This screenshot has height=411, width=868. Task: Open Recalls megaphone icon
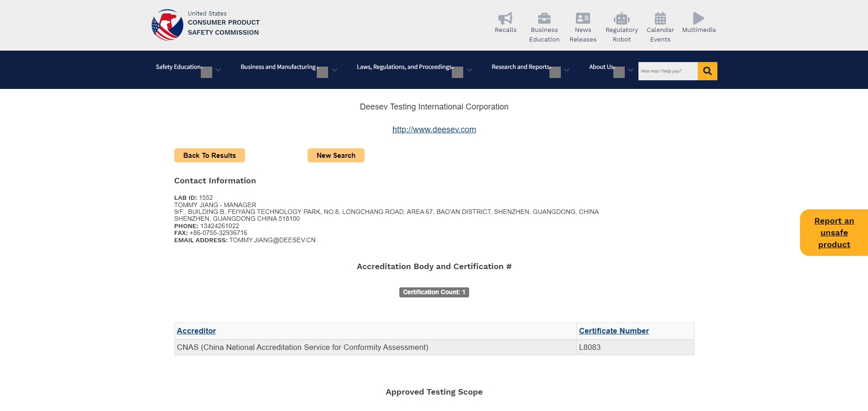[505, 18]
